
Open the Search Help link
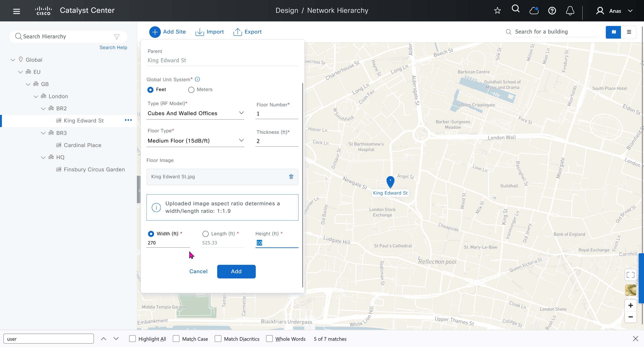click(x=113, y=48)
